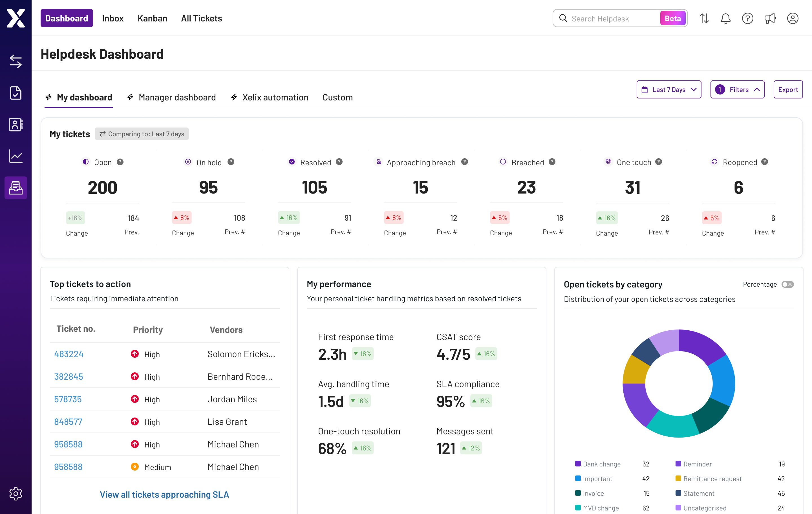Screen dimensions: 812x514
Task: Click the CSAT score 4.7/5 value
Action: pos(453,354)
